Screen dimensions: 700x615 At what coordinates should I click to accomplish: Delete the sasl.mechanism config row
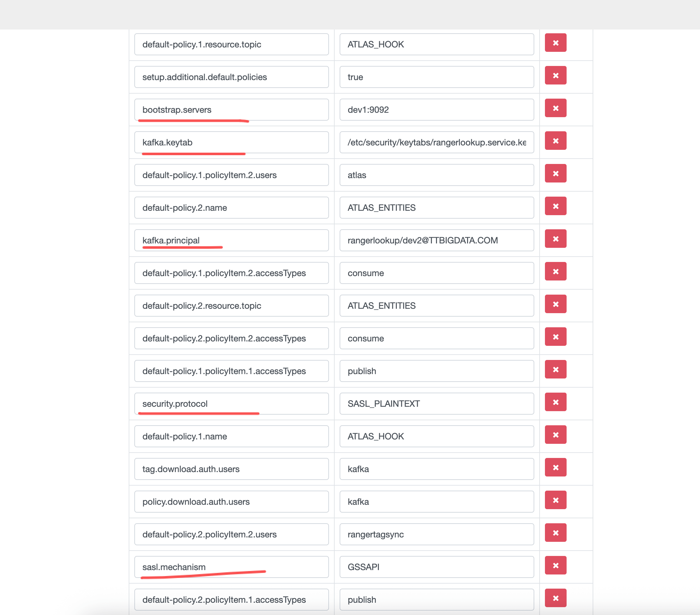click(x=555, y=566)
